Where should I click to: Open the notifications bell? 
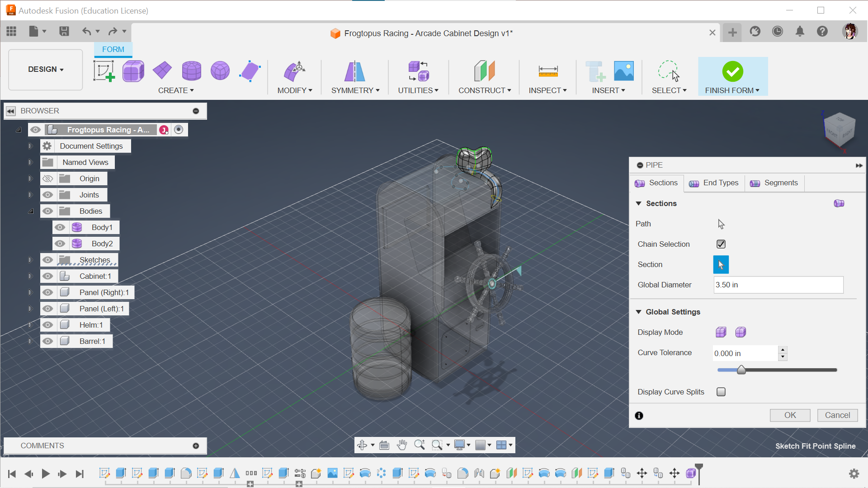(800, 31)
